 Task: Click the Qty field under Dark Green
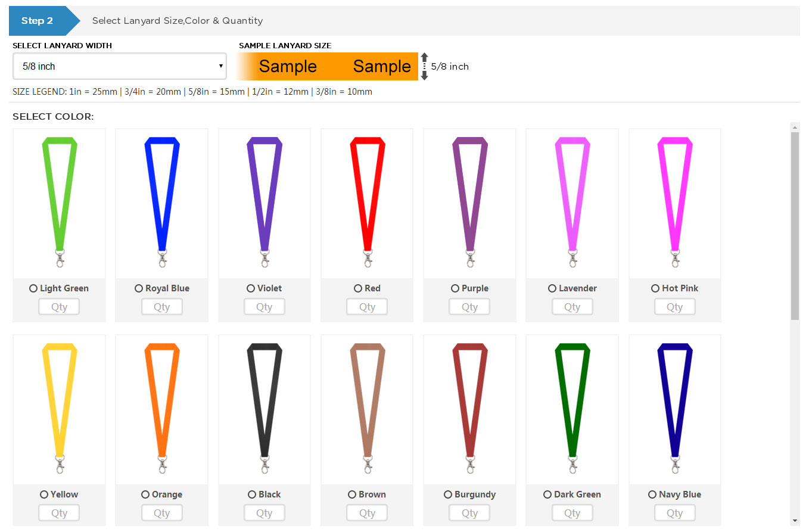tap(572, 513)
